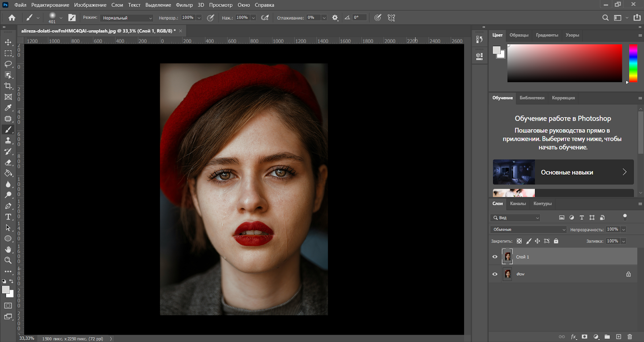Pick a color in the red color field
The image size is (644, 342).
coord(565,63)
